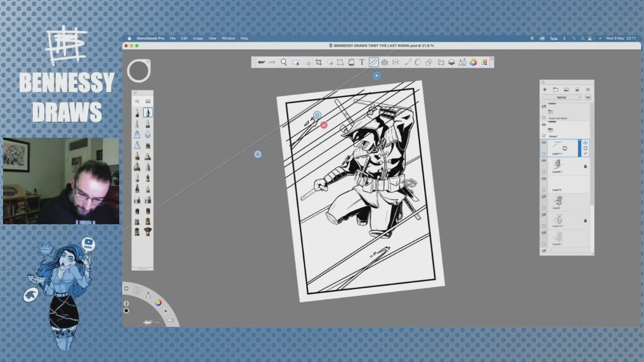
Task: Open the layer blend mode Normal dropdown
Action: pyautogui.click(x=562, y=98)
